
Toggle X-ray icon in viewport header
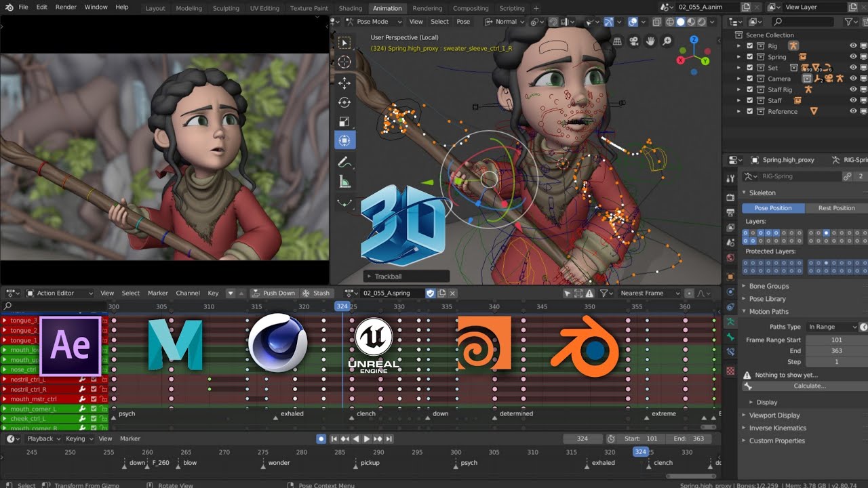(x=656, y=22)
